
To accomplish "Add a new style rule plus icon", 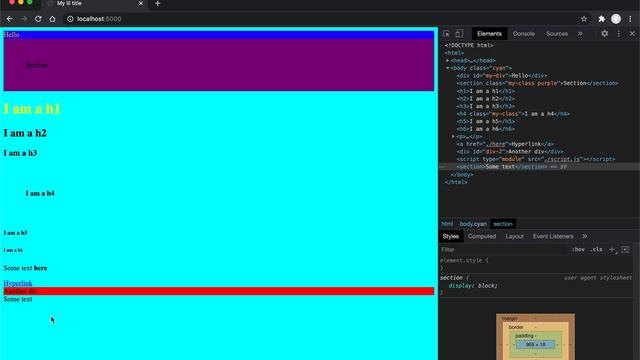I will click(x=611, y=249).
